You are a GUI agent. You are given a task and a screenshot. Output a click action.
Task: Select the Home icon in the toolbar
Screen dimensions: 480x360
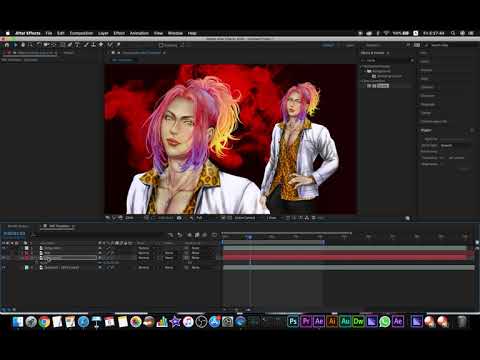click(x=7, y=45)
